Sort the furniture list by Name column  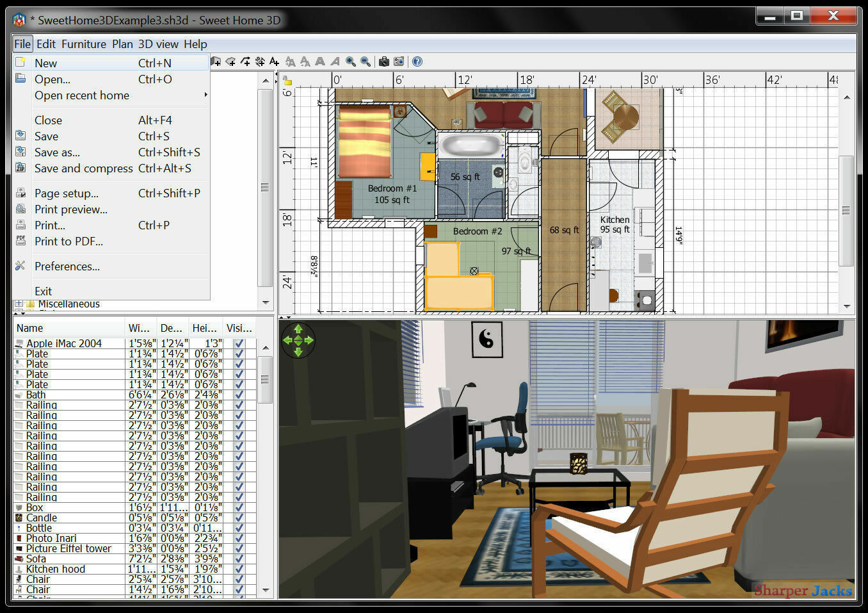(69, 328)
